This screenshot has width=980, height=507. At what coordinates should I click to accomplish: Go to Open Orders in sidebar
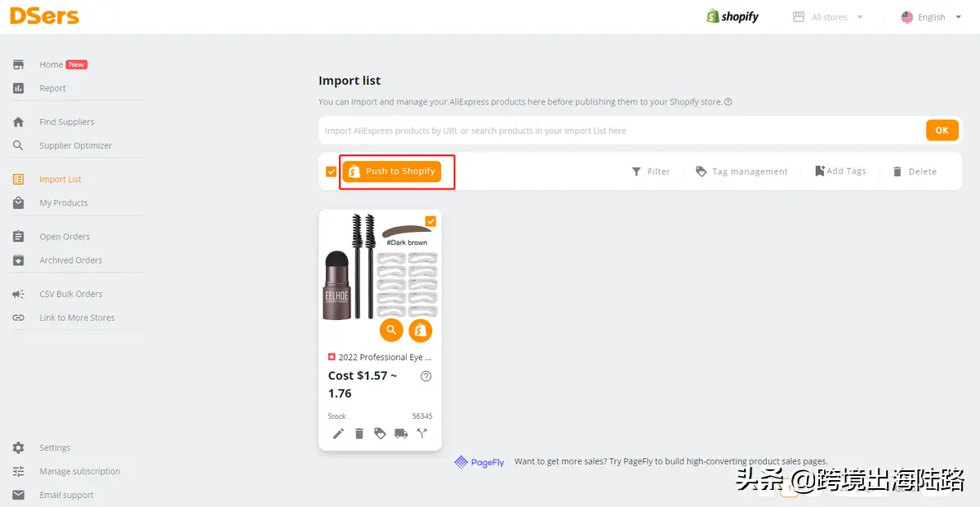point(65,237)
